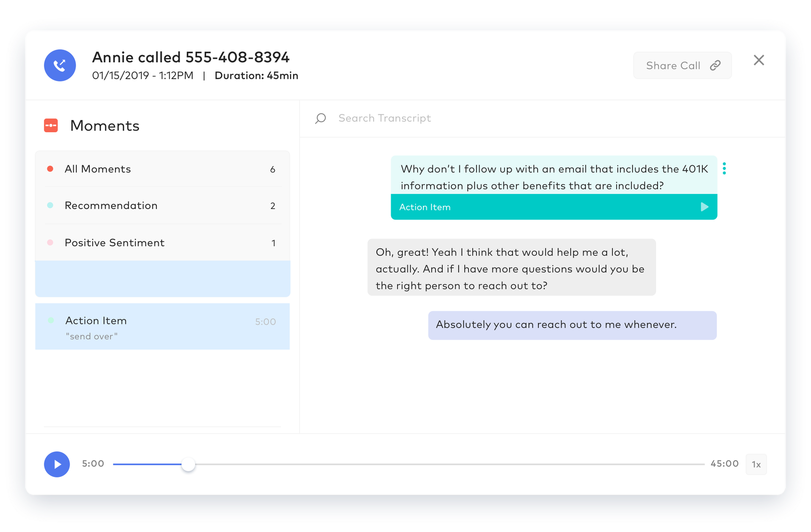This screenshot has width=811, height=532.
Task: Click the current time 5:00 beside play button
Action: click(93, 464)
